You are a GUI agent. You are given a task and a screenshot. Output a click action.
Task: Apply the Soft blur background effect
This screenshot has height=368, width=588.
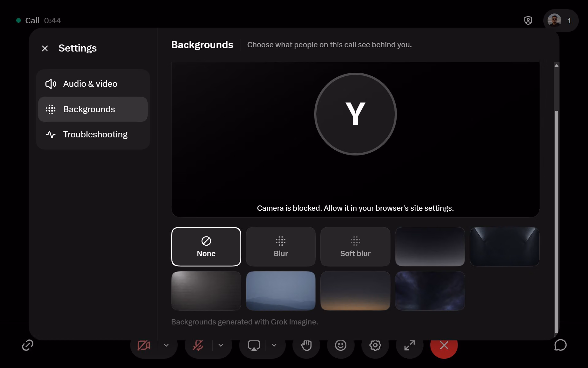click(355, 247)
